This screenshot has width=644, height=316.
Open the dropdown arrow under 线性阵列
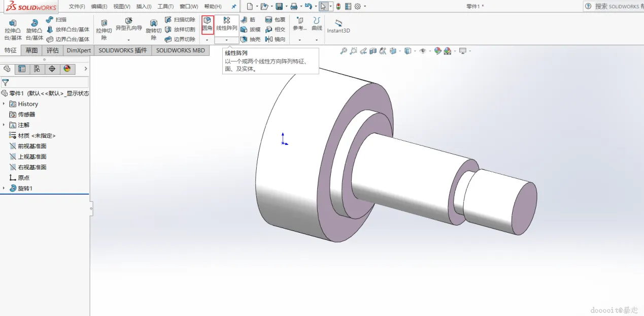(x=226, y=40)
